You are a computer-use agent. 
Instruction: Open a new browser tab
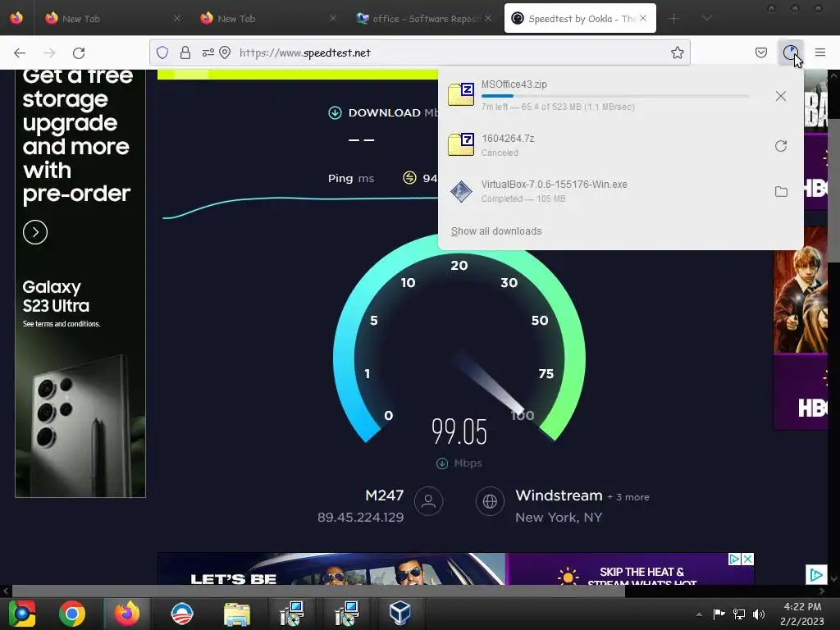click(674, 18)
